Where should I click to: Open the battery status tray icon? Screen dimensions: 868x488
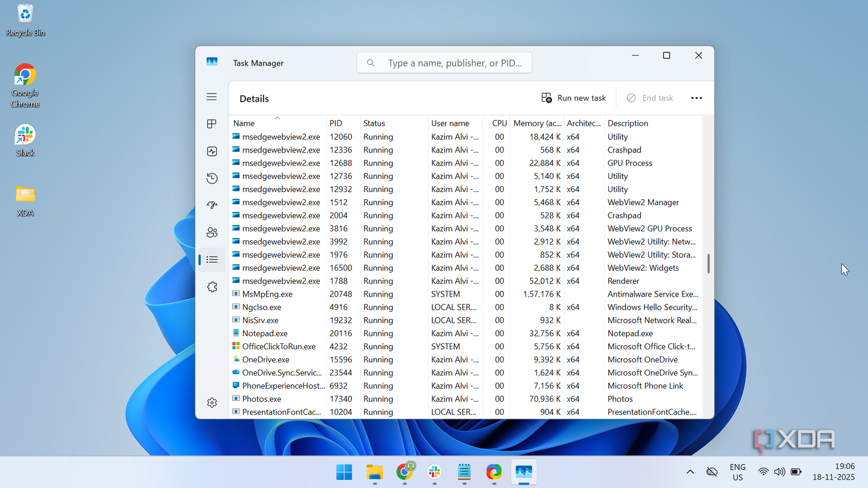(796, 472)
